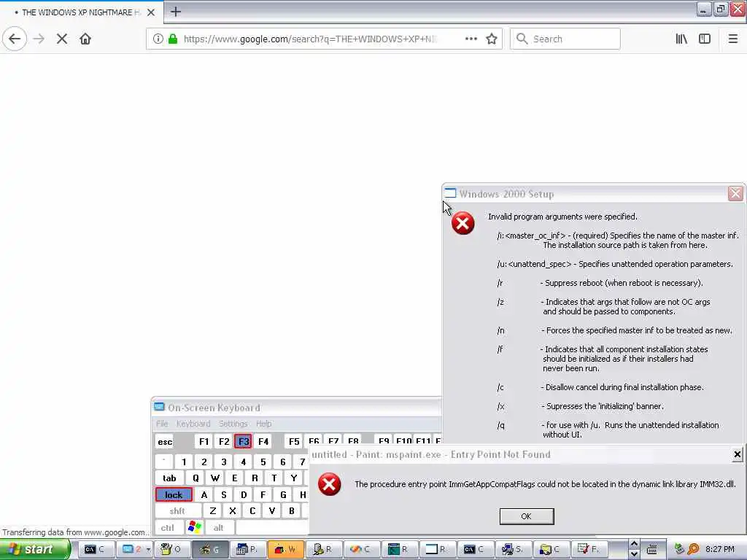747x560 pixels.
Task: Click the keyboard icon beside tray
Action: pos(651,550)
